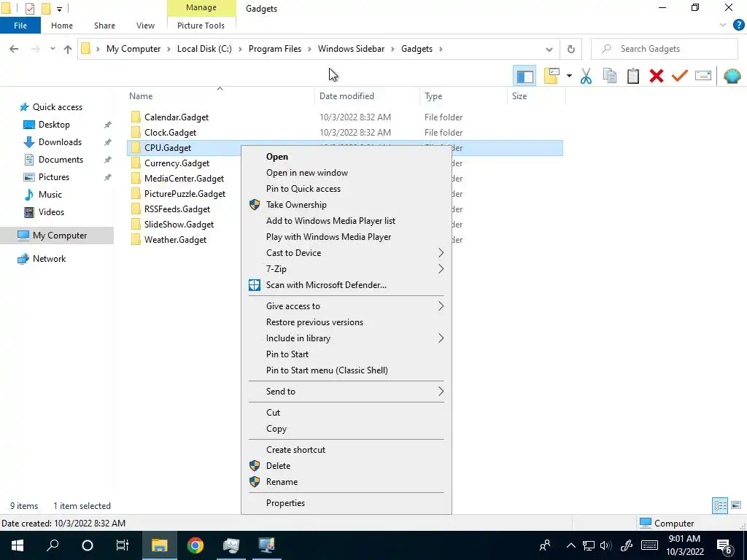This screenshot has width=747, height=560.
Task: Switch to large icons view button
Action: (736, 505)
